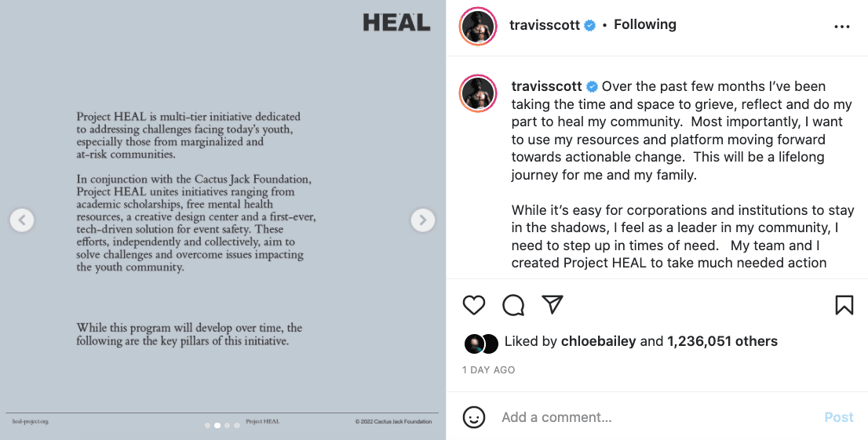The image size is (868, 440).
Task: Open the three-dot more options menu
Action: (x=841, y=27)
